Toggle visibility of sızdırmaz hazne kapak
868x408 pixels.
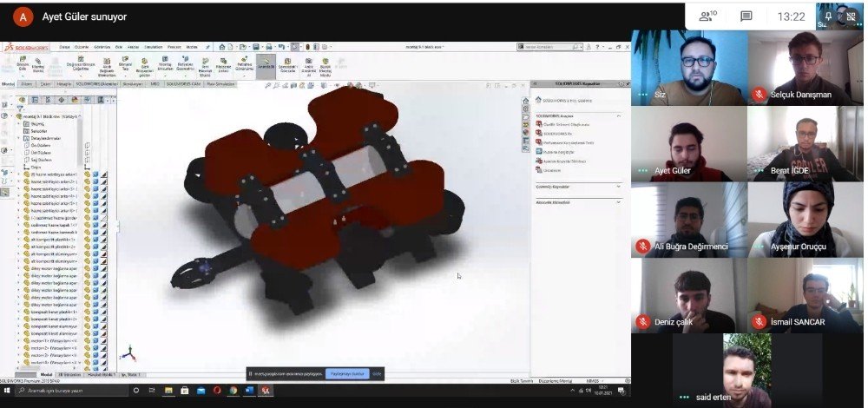click(x=87, y=225)
